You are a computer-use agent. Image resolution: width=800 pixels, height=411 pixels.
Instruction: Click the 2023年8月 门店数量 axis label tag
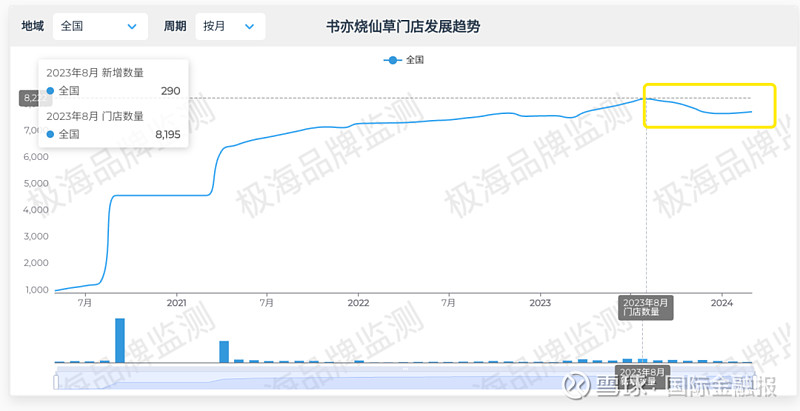click(x=646, y=307)
